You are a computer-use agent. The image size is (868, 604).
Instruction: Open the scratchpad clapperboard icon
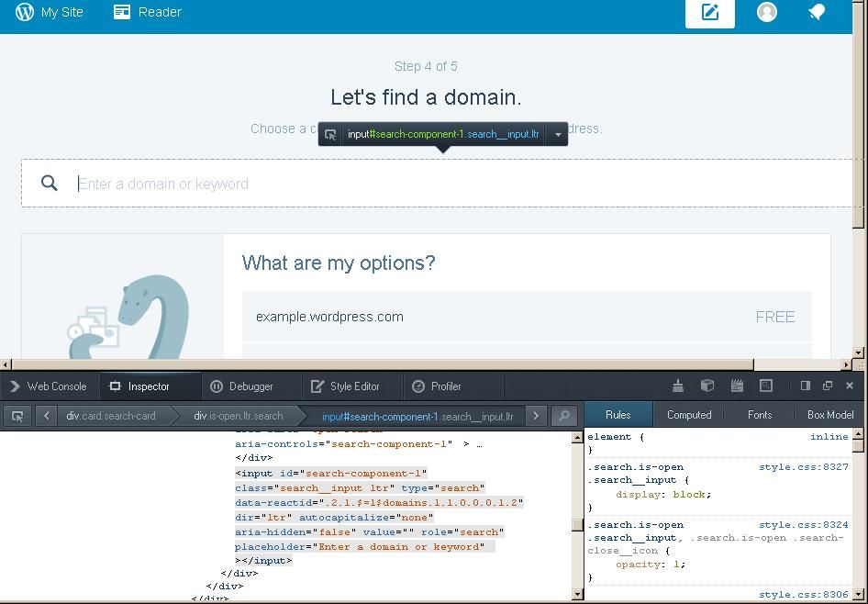tap(736, 386)
